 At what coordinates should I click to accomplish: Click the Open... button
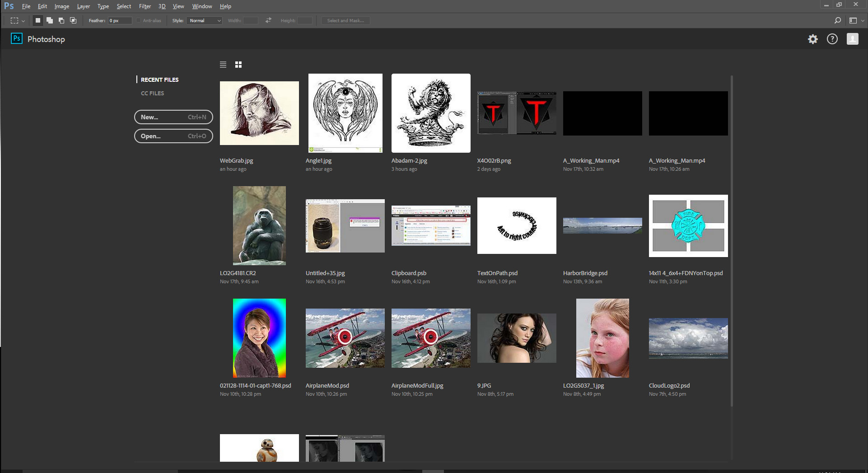pyautogui.click(x=173, y=136)
